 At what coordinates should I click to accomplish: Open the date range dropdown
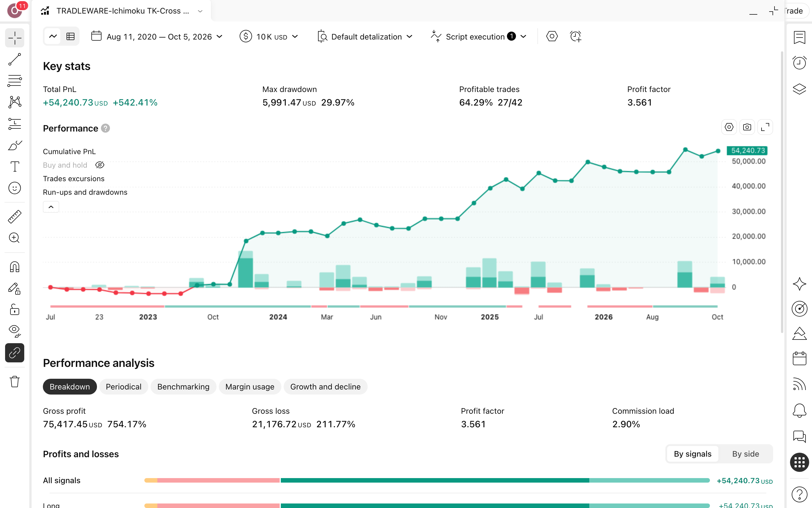[157, 36]
